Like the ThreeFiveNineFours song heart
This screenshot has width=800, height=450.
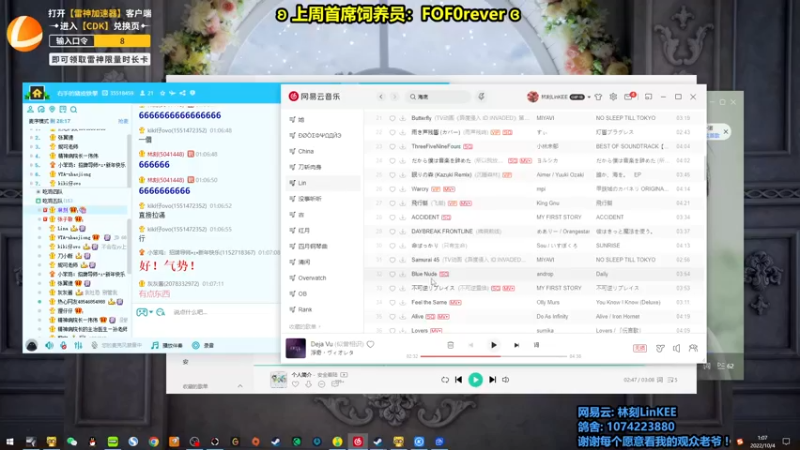392,146
